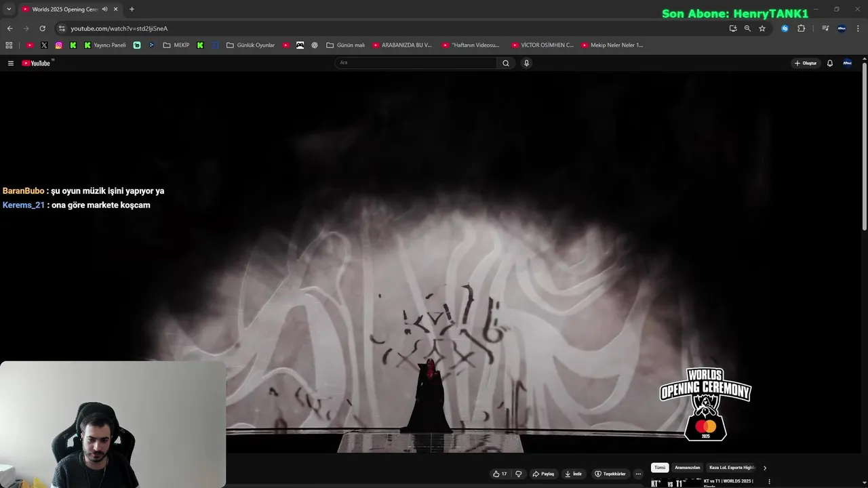The image size is (868, 488).
Task: Open the X (Twitter) bookmark
Action: click(44, 45)
